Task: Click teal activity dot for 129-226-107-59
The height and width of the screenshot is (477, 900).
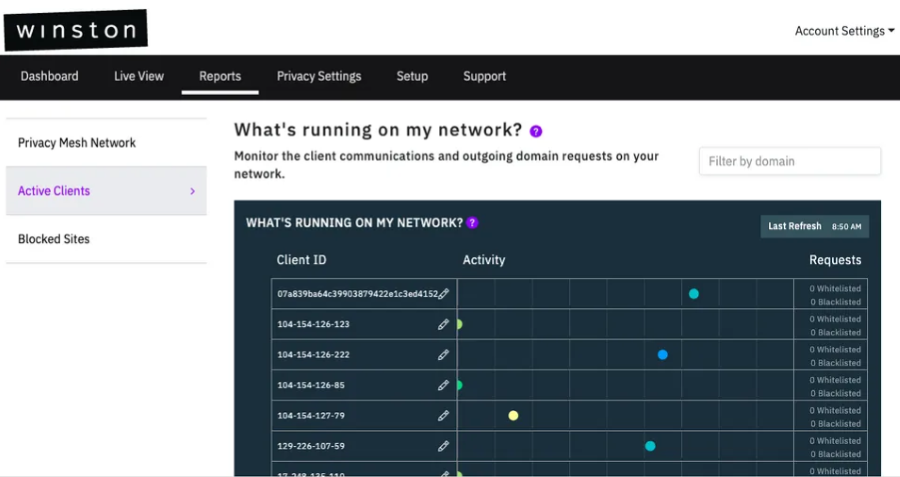Action: (650, 446)
